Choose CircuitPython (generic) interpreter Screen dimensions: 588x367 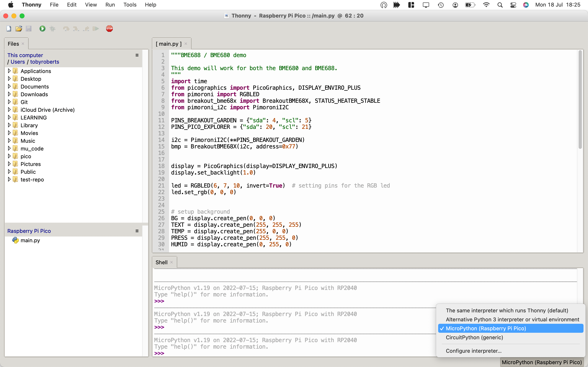click(474, 337)
